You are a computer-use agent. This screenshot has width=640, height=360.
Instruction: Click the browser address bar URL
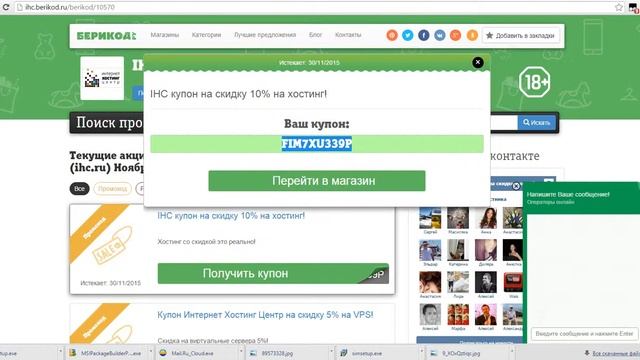click(70, 7)
